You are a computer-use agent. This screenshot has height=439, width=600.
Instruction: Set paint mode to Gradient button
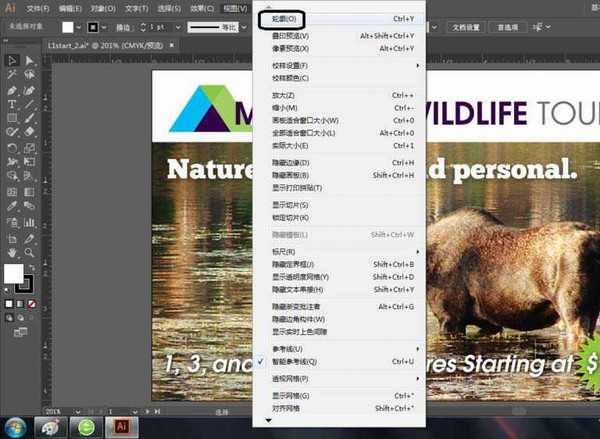point(20,304)
